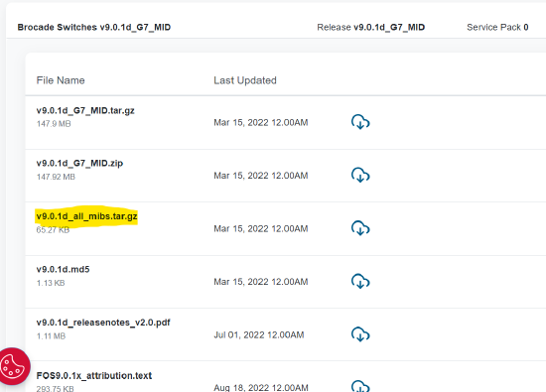Click the Aug 18, 2022 12.00AM date
This screenshot has width=546, height=392.
point(261,387)
